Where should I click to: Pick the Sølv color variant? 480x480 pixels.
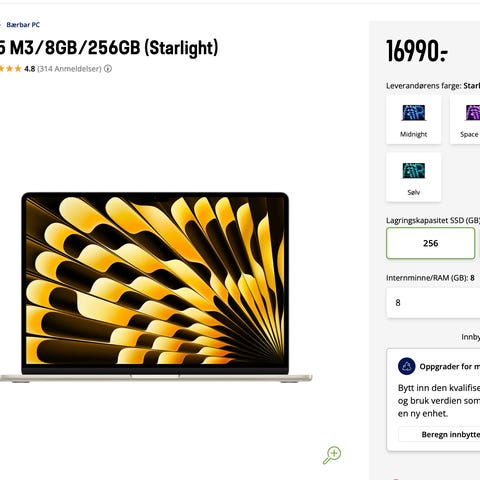tap(413, 177)
